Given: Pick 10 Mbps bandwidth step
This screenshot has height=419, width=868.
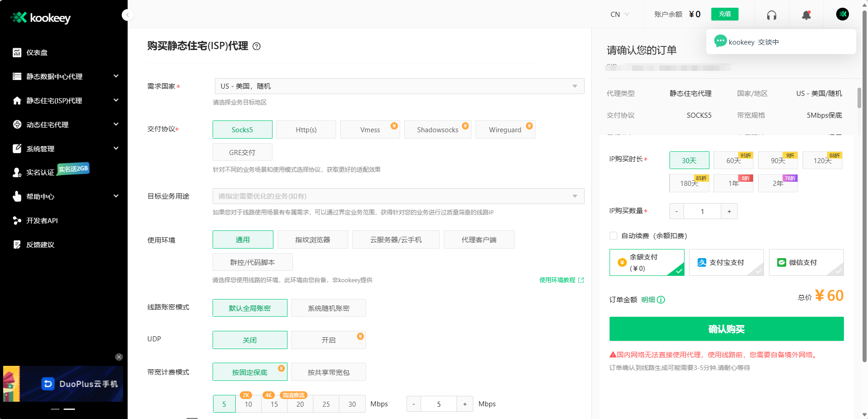Looking at the screenshot, I should pos(248,404).
